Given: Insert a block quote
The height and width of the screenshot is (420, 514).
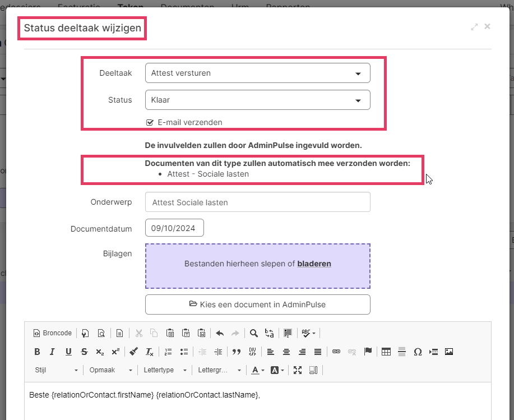Looking at the screenshot, I should pyautogui.click(x=237, y=352).
